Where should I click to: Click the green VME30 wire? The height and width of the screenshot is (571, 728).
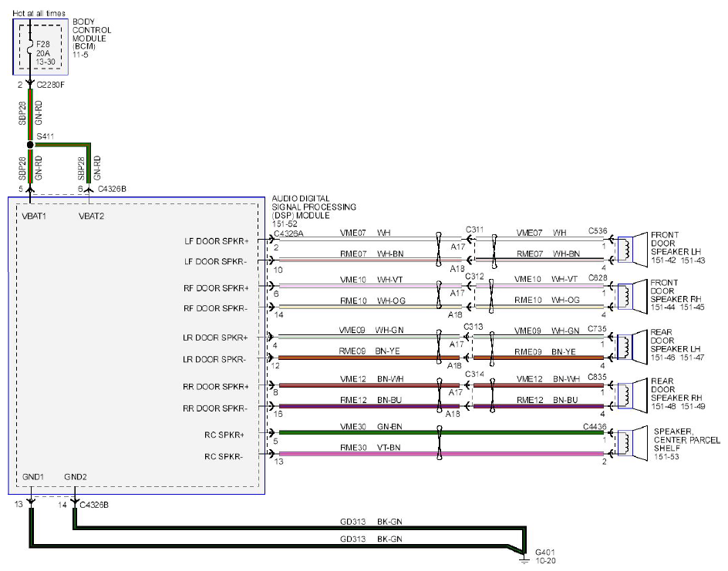(x=441, y=433)
